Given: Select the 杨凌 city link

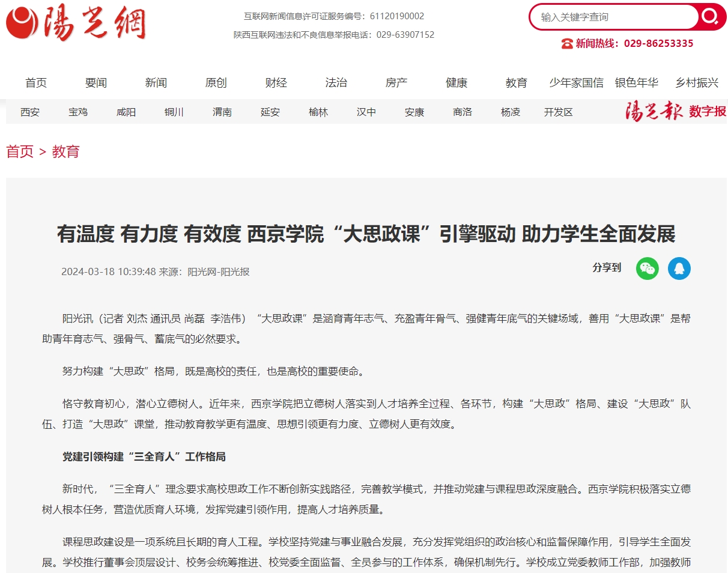Looking at the screenshot, I should click(x=511, y=112).
